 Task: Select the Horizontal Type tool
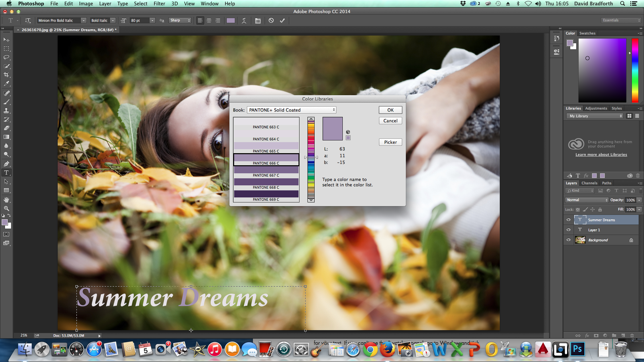6,173
